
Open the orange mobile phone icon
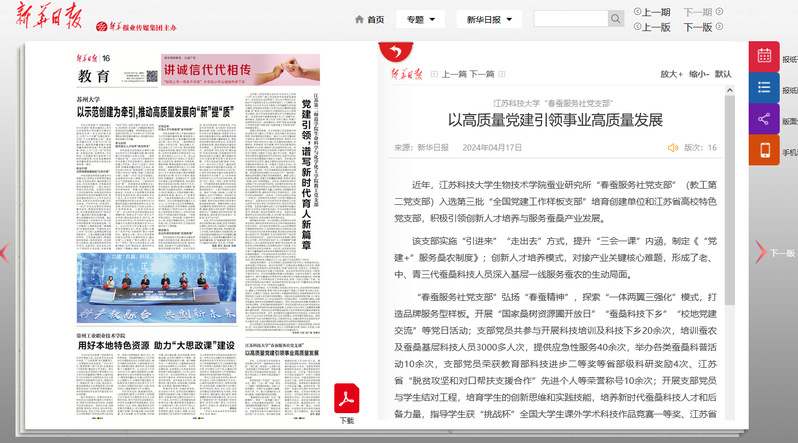pos(764,150)
